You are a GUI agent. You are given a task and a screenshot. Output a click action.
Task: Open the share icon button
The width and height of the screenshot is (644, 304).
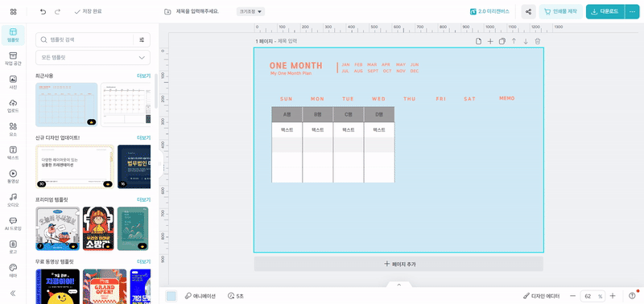[x=529, y=12]
